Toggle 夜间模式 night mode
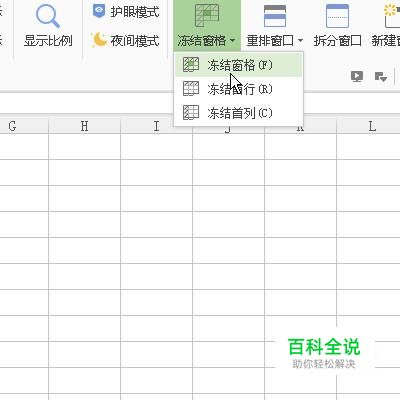This screenshot has height=400, width=400. (x=126, y=40)
